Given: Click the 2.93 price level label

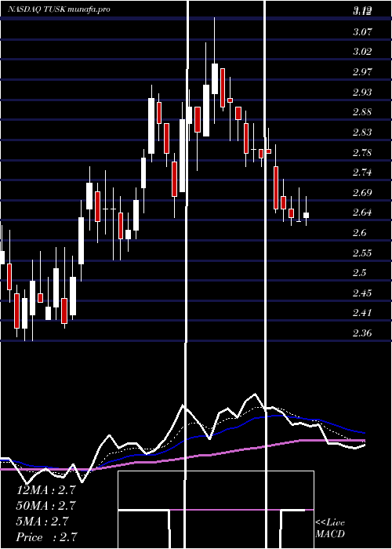Looking at the screenshot, I should (x=362, y=93).
